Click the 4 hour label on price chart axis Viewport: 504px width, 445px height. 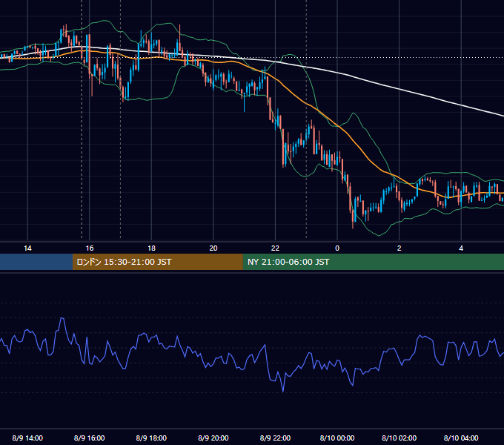[x=461, y=248]
